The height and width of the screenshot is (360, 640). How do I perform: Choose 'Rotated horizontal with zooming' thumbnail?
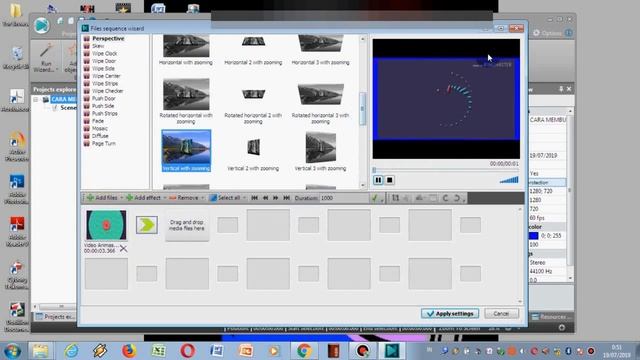pos(186,94)
